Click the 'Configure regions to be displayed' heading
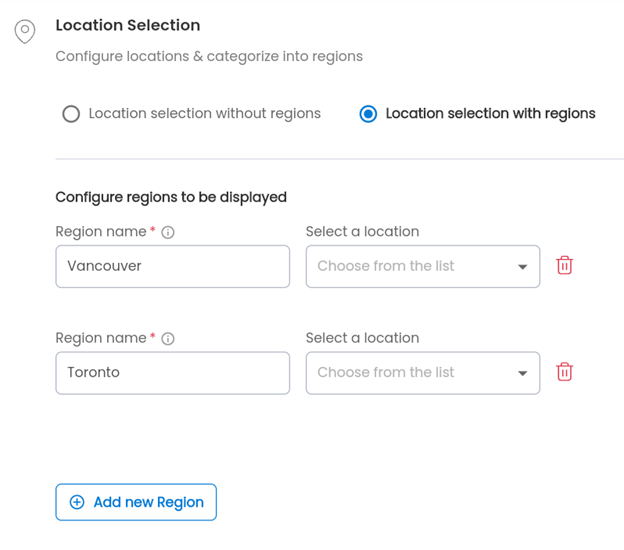This screenshot has height=550, width=624. [x=171, y=197]
